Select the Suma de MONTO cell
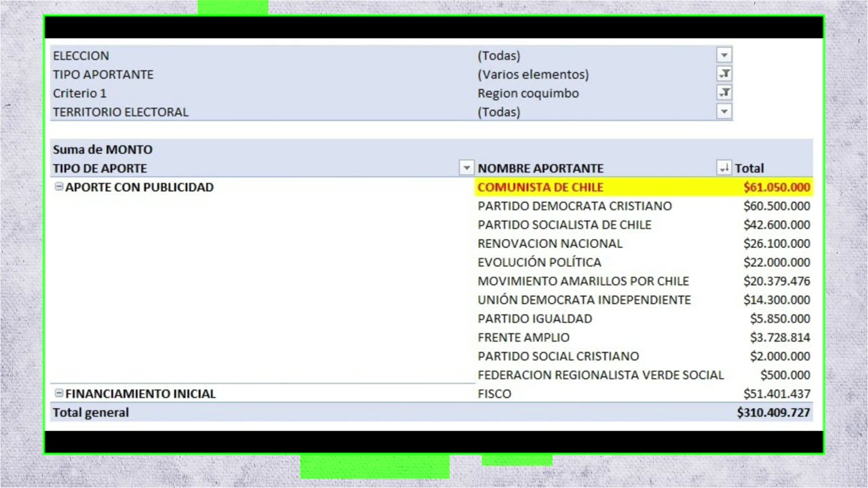 (102, 150)
